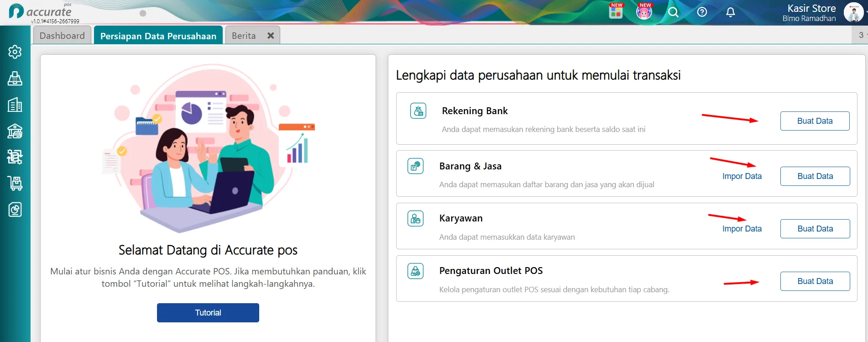Open the reports chart sidebar icon
The height and width of the screenshot is (342, 868).
[x=15, y=210]
